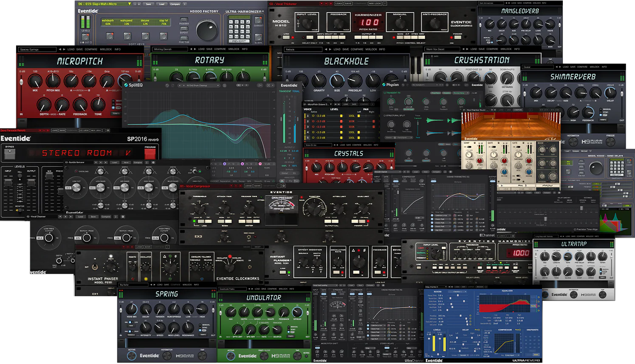Go to next preset in MicroPitch

tap(64, 49)
